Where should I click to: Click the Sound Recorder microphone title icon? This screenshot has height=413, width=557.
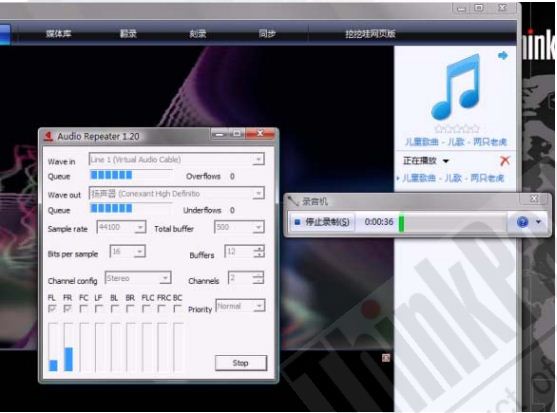coord(293,201)
